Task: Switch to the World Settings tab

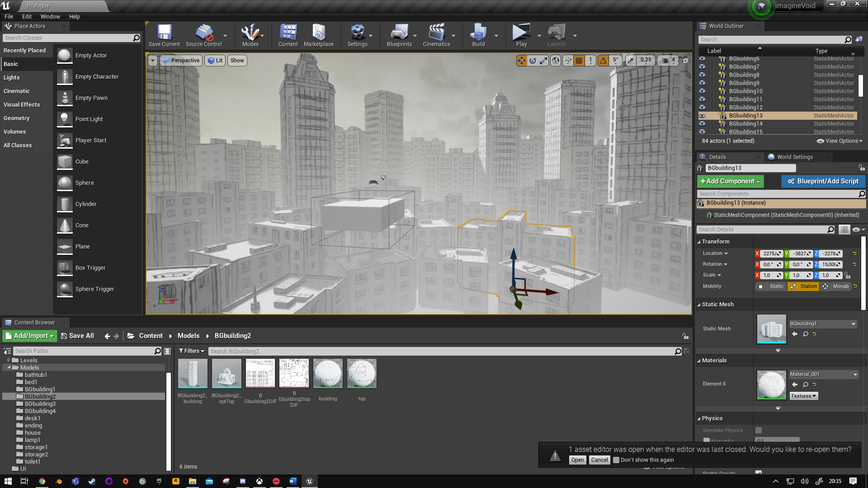Action: coord(794,157)
